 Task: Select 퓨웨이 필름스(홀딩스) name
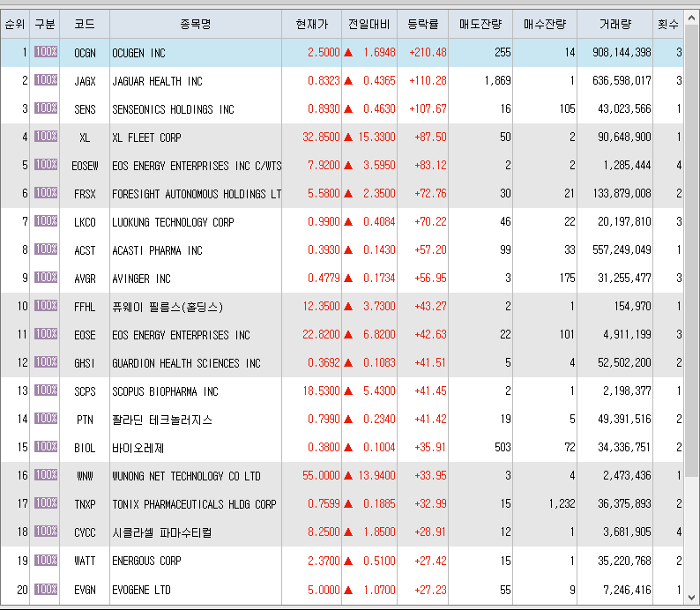point(168,307)
